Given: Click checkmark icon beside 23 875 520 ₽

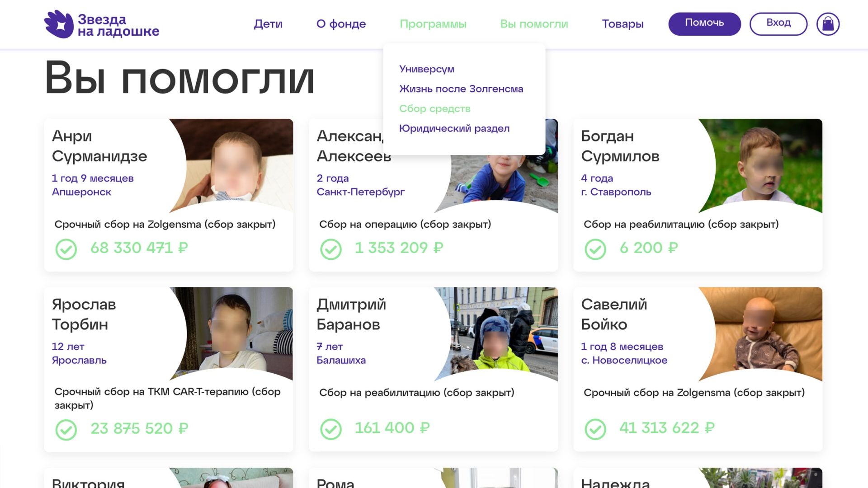Looking at the screenshot, I should [x=66, y=429].
